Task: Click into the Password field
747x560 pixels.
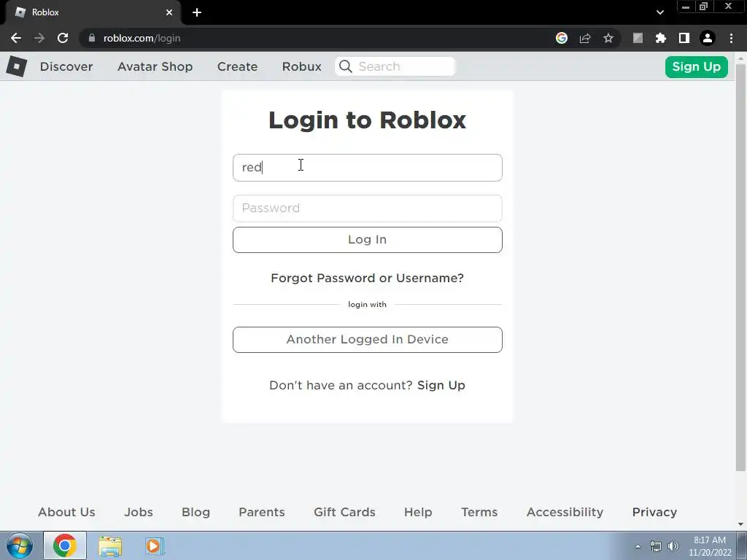Action: point(368,208)
